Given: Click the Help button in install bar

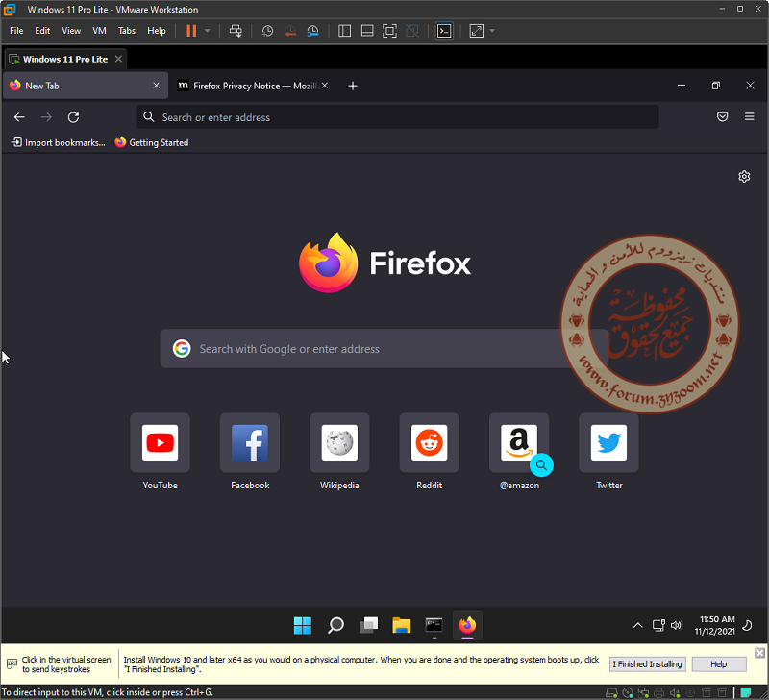Looking at the screenshot, I should tap(719, 664).
